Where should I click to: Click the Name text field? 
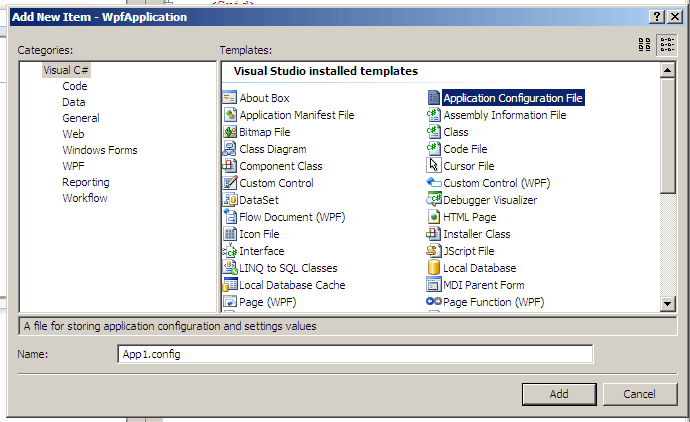pyautogui.click(x=355, y=354)
